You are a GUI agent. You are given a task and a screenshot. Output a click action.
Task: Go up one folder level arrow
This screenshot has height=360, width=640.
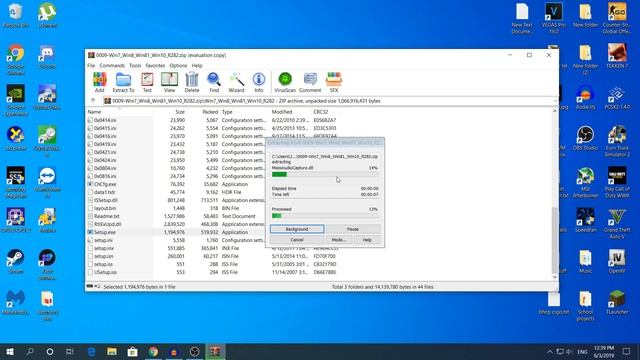[93, 100]
